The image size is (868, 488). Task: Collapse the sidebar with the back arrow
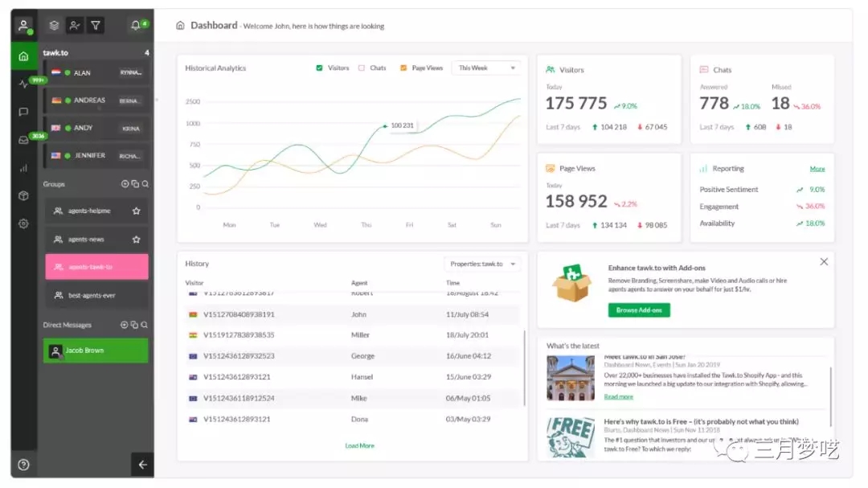pyautogui.click(x=142, y=465)
